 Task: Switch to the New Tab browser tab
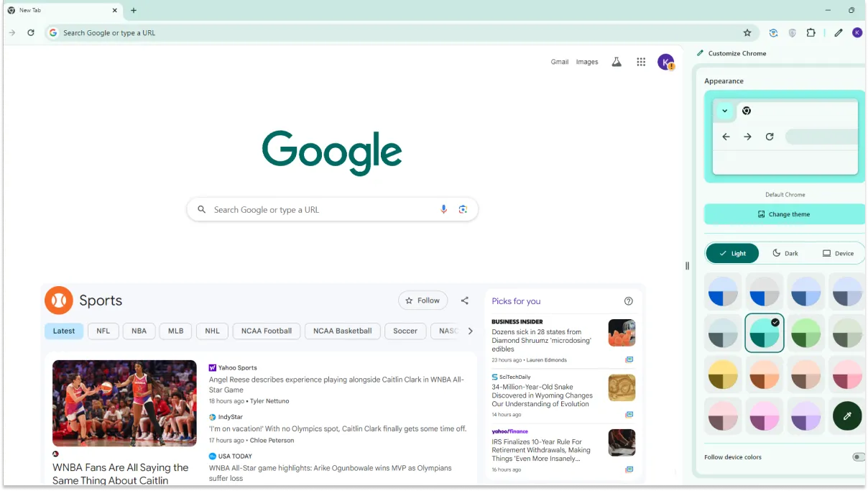coord(63,10)
